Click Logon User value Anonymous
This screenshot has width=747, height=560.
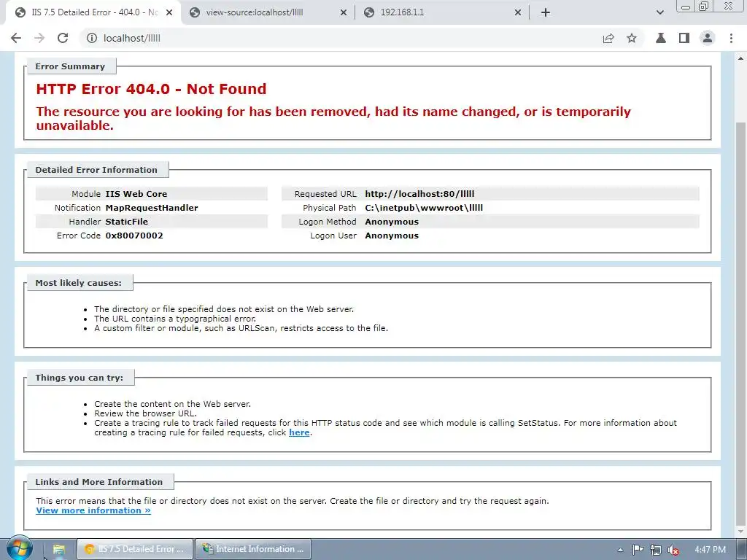click(x=392, y=236)
